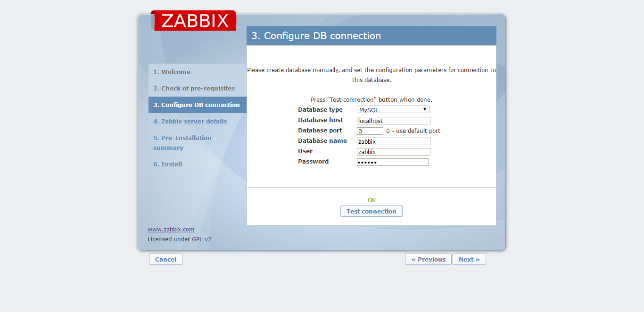
Task: Click the User input field
Action: 394,152
